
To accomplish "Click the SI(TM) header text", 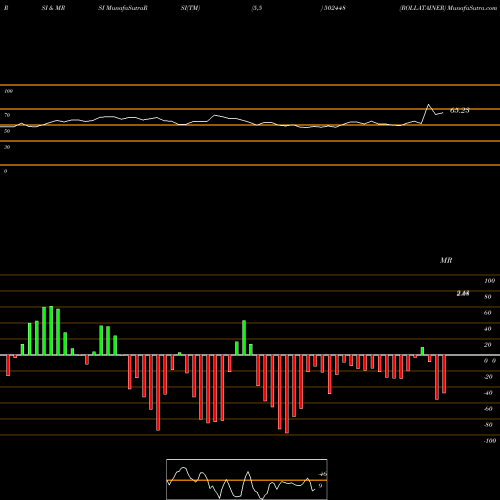I will [190, 8].
